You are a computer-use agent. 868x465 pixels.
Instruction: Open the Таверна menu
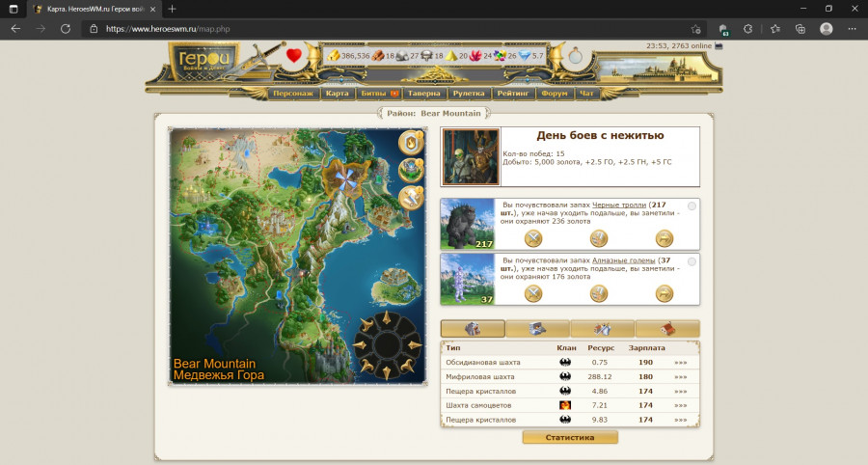click(x=424, y=94)
